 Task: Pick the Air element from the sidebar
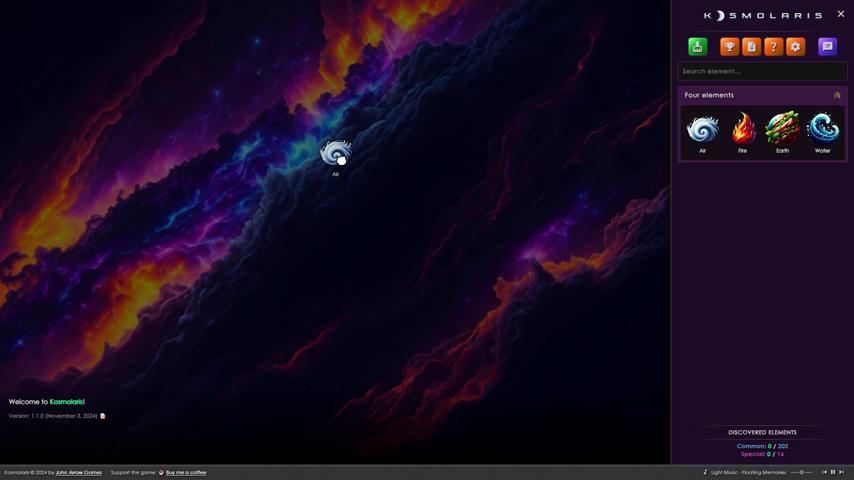(702, 130)
